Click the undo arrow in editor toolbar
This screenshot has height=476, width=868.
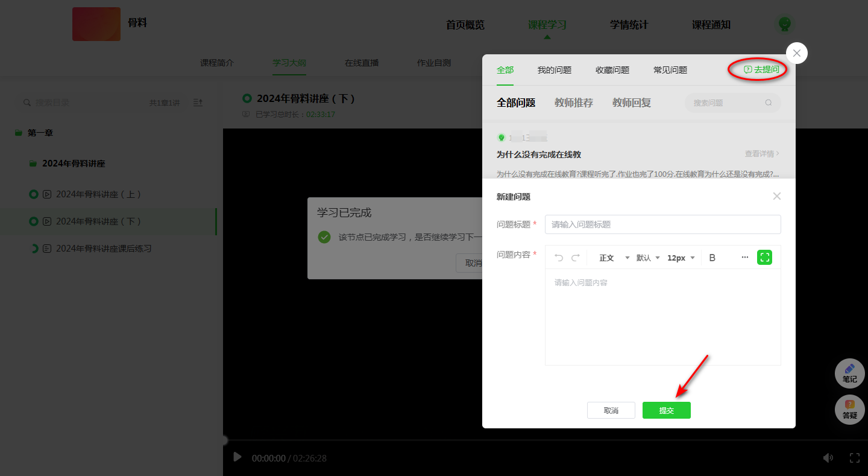point(559,258)
